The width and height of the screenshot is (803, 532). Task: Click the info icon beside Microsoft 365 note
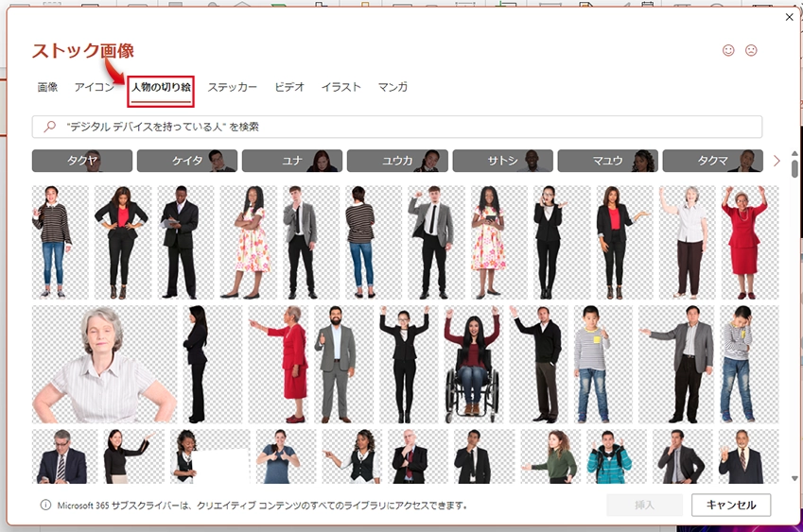(45, 505)
